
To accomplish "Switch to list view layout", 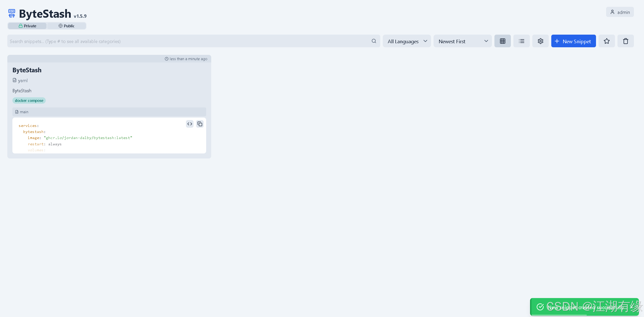I will point(521,41).
